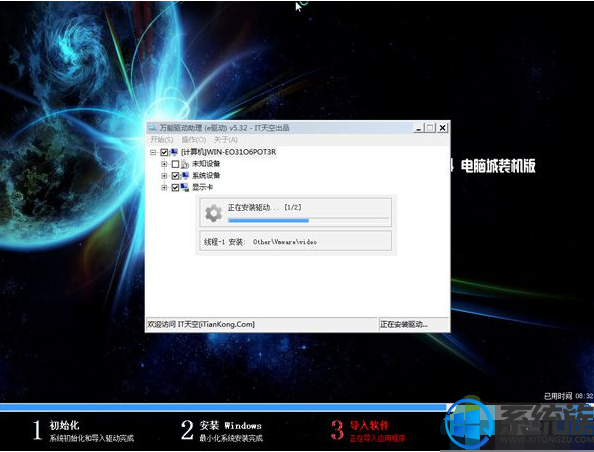Click the bottom setup progress bar
This screenshot has height=452, width=594.
click(297, 408)
